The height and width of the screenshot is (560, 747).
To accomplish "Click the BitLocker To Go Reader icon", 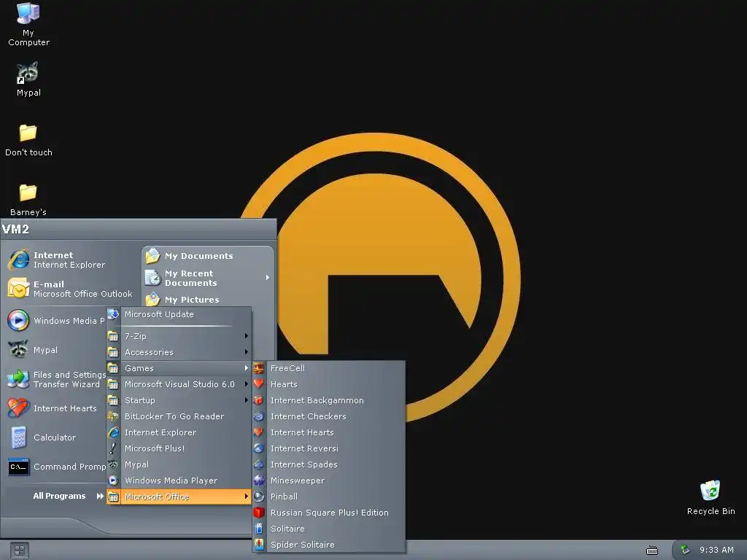I will (113, 416).
